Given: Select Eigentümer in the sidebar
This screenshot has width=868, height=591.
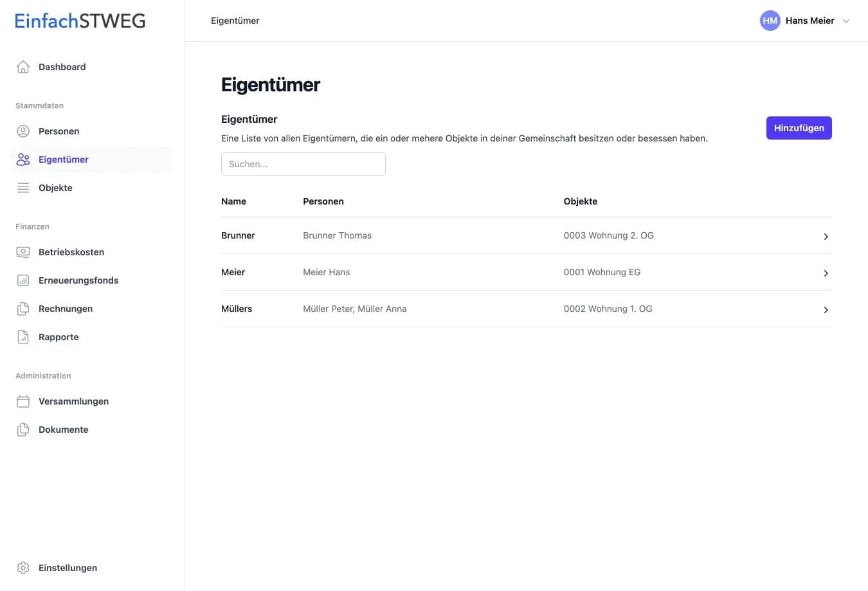Looking at the screenshot, I should click(x=64, y=159).
